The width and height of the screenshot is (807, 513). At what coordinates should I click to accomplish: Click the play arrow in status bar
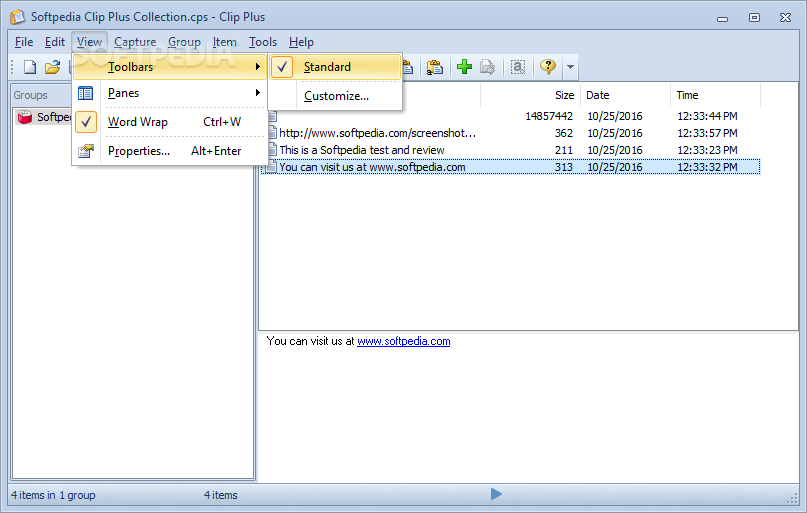pyautogui.click(x=496, y=494)
